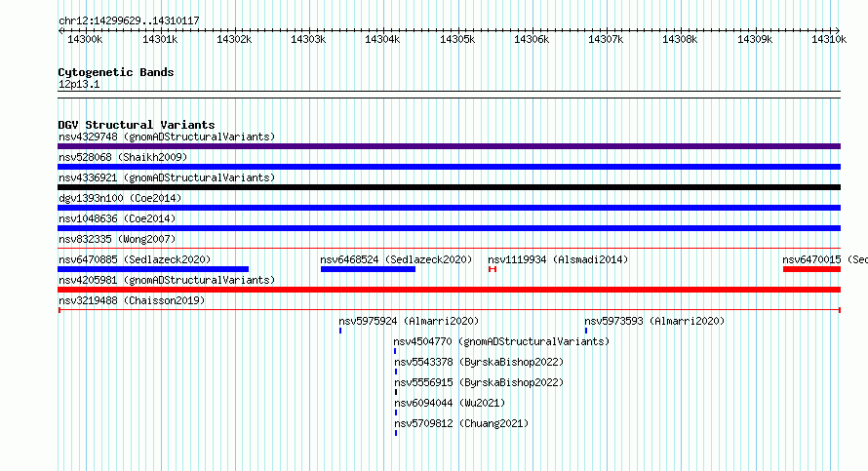Open the nsv6094044 (Wu2021) label
The height and width of the screenshot is (471, 868).
coord(450,403)
